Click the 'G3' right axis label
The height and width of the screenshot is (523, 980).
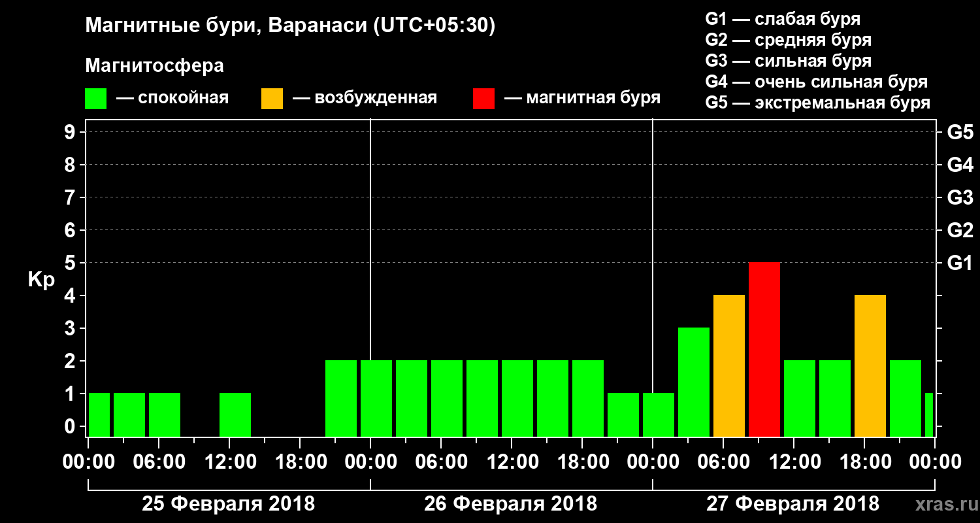pos(960,197)
